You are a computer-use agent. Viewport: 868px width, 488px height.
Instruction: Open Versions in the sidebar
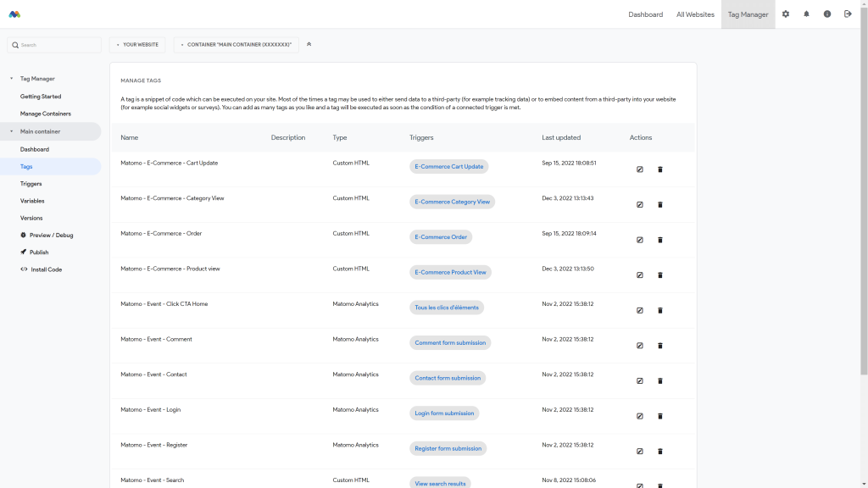click(x=31, y=218)
